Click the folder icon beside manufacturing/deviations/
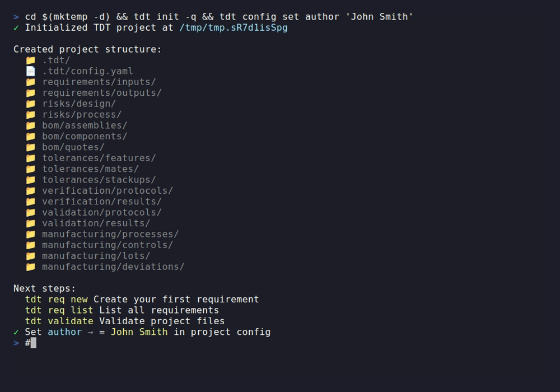 [x=30, y=267]
